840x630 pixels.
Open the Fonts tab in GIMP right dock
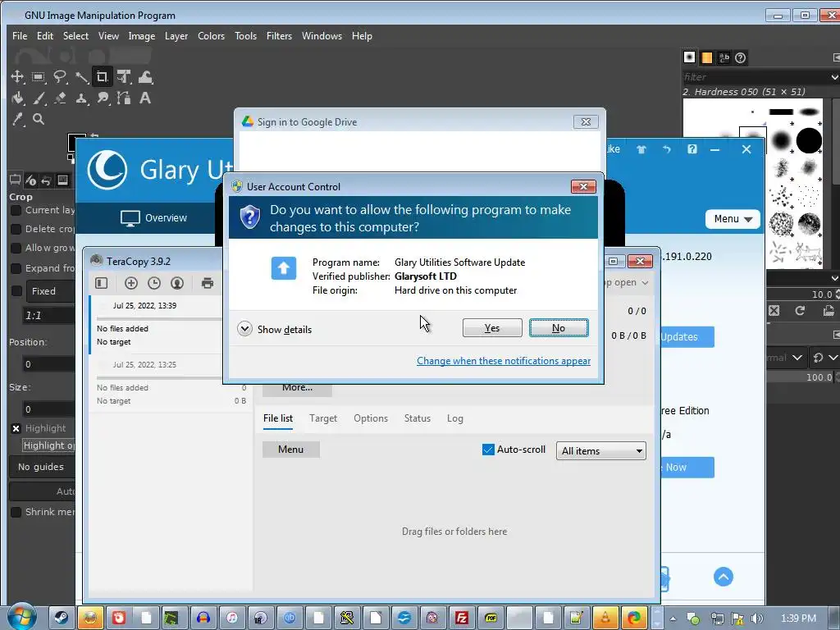pyautogui.click(x=724, y=57)
